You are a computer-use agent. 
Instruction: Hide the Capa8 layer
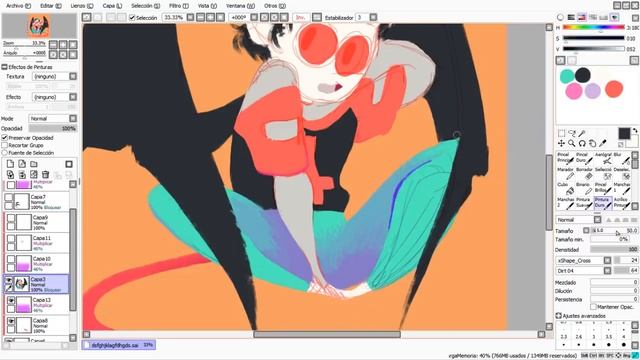click(11, 321)
